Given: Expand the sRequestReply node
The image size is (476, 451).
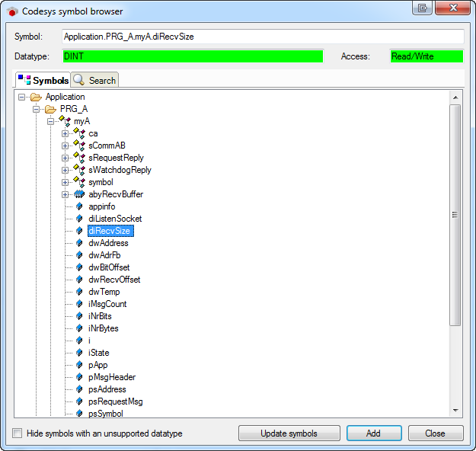Looking at the screenshot, I should click(65, 158).
